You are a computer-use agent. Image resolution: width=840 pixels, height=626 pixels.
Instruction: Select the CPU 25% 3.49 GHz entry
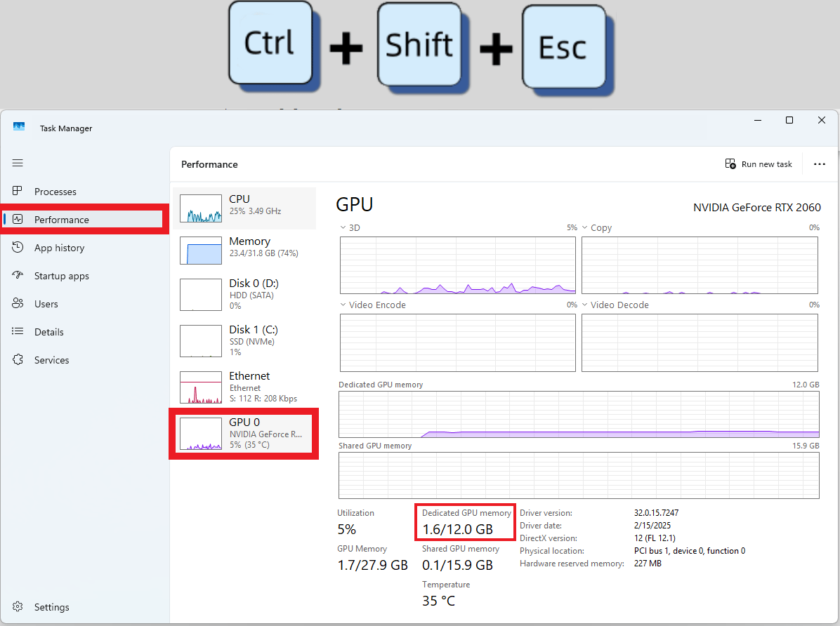(x=245, y=208)
